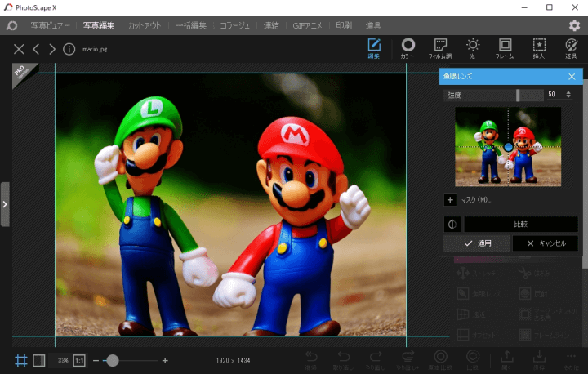This screenshot has width=588, height=374.
Task: Open the その他 (More) menu
Action: click(571, 360)
